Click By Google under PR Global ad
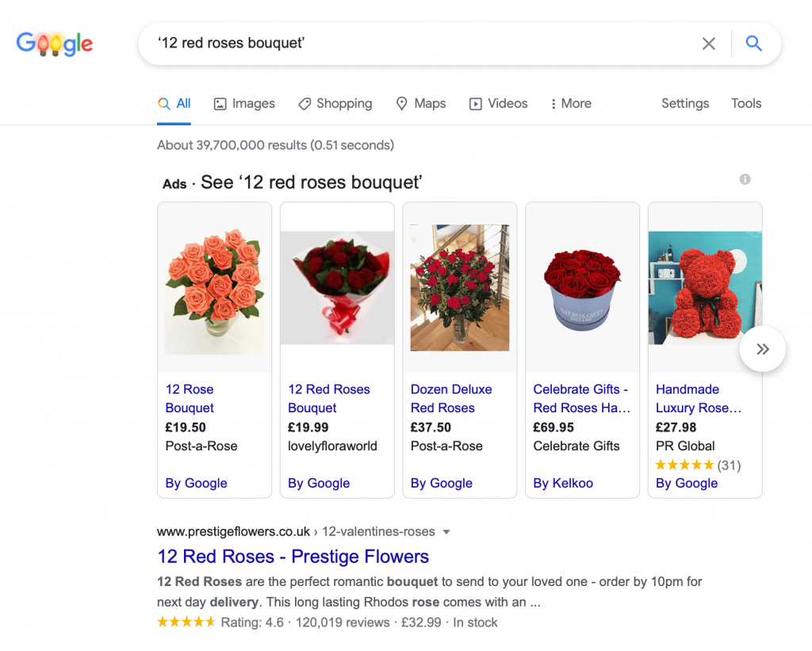 (x=687, y=483)
